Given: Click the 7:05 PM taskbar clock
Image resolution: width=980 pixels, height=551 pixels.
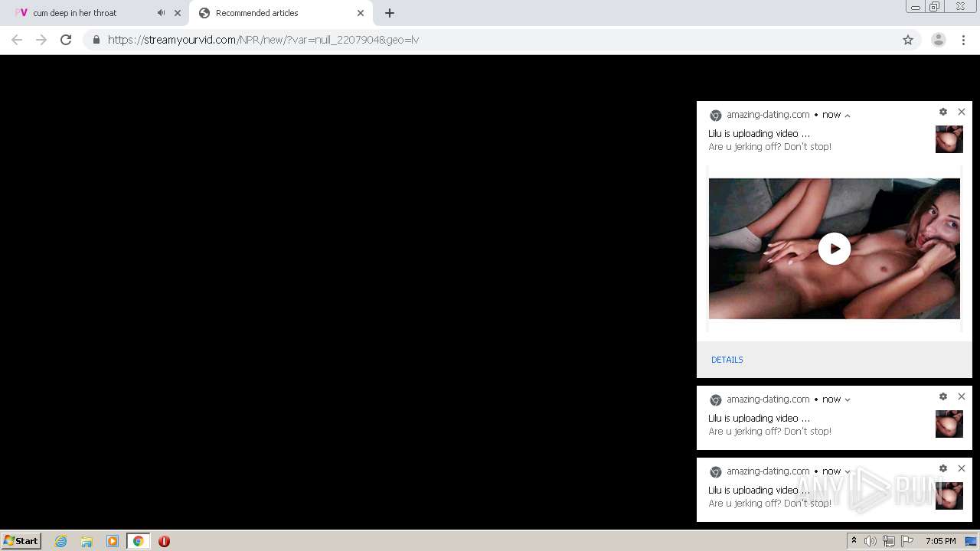Looking at the screenshot, I should coord(940,541).
